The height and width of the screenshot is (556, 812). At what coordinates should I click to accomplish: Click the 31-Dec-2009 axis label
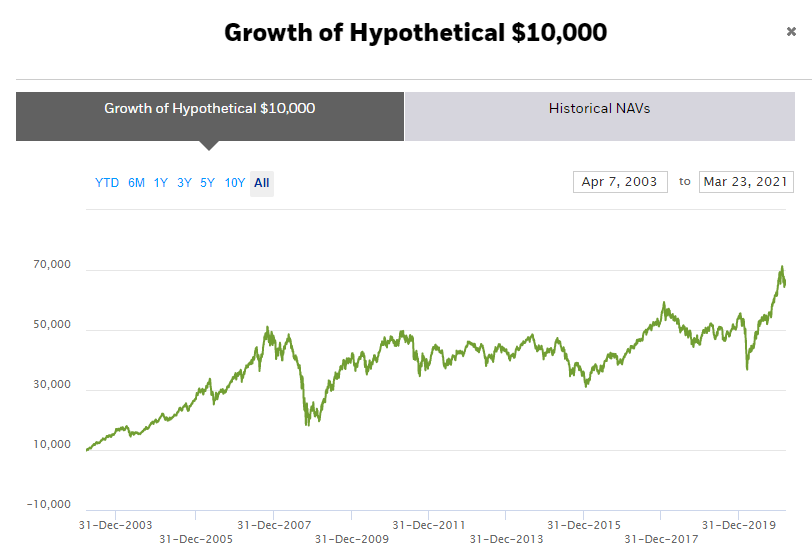(352, 539)
